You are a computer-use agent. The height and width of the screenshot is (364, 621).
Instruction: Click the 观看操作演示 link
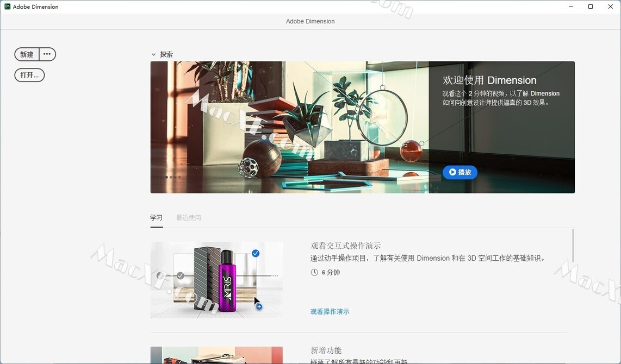click(330, 311)
